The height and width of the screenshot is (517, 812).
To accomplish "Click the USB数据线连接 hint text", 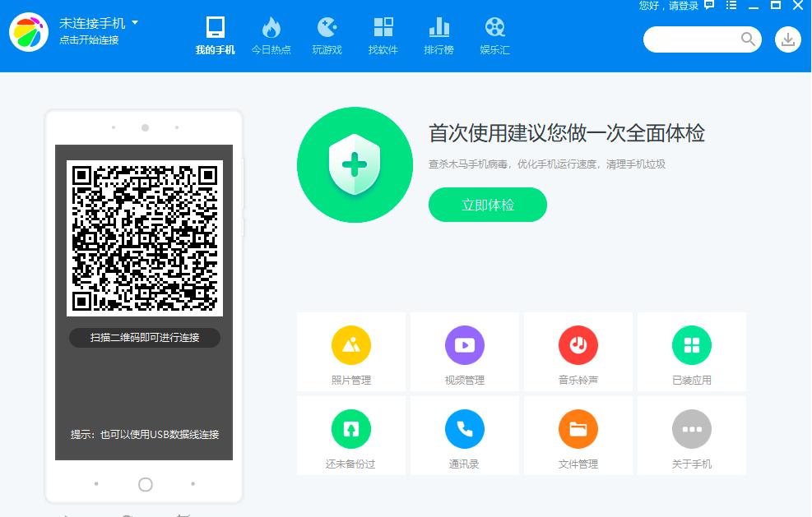I will [x=145, y=434].
